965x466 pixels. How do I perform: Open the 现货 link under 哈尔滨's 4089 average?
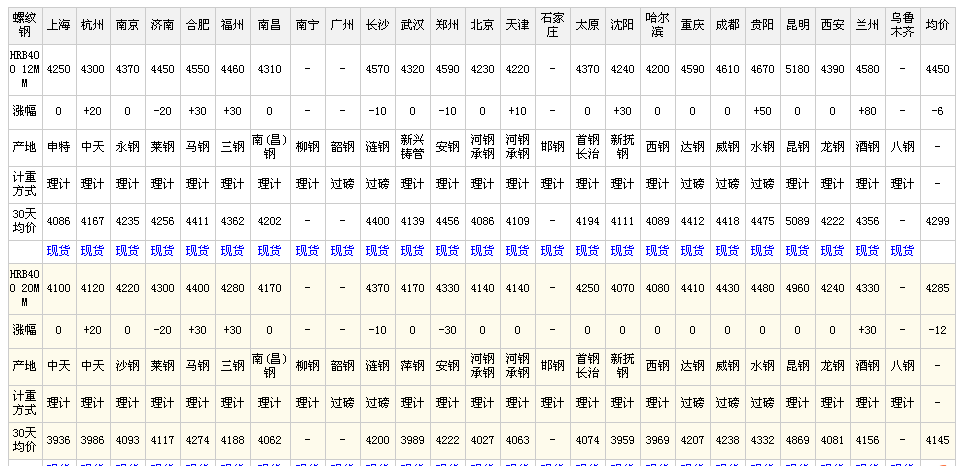pos(657,251)
